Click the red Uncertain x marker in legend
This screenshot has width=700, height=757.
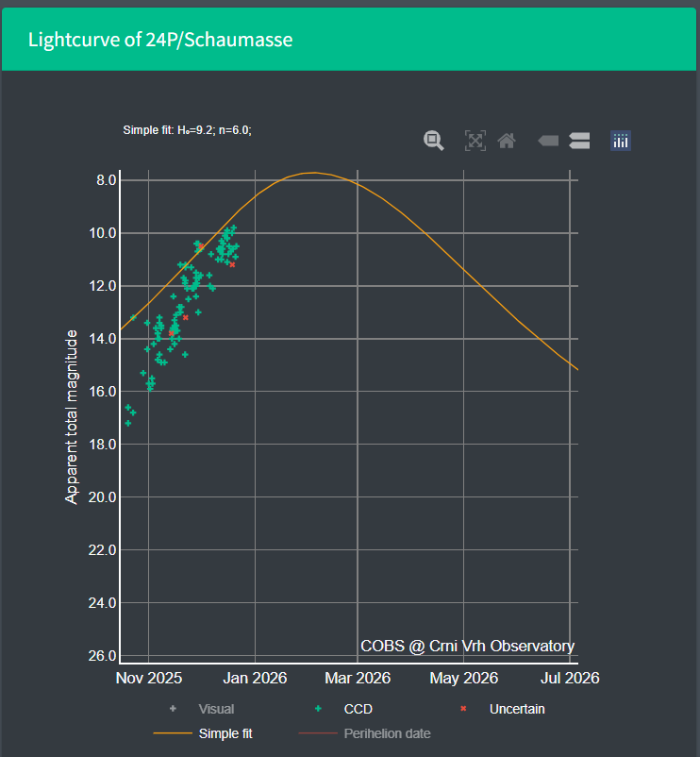point(463,708)
